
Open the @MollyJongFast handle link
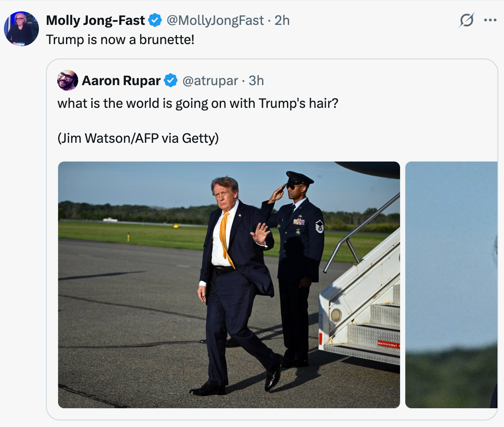[x=215, y=21]
